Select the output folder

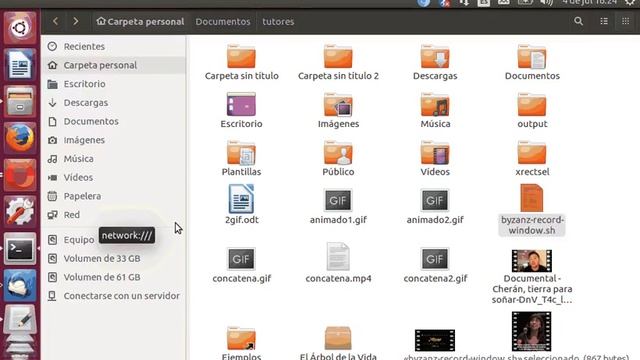532,111
